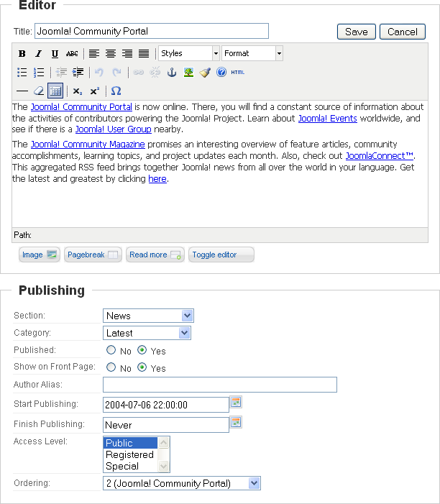
Task: Toggle bold formatting
Action: click(x=22, y=54)
